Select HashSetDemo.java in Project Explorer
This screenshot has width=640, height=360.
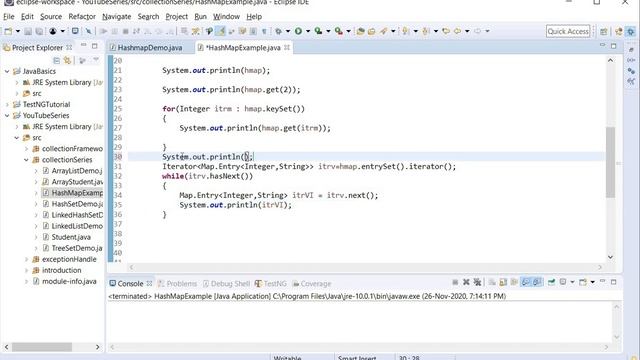(x=77, y=204)
